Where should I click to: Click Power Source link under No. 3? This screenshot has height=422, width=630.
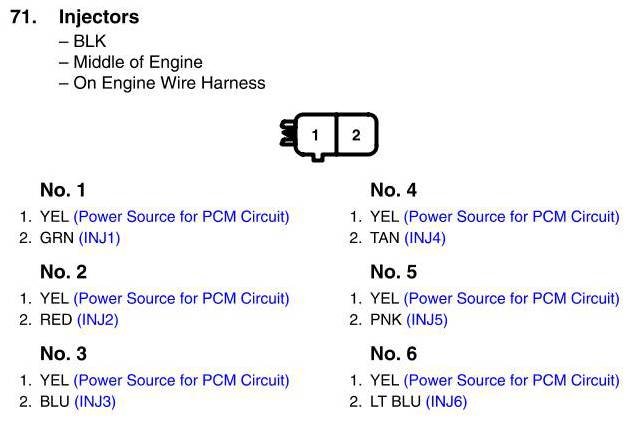click(x=181, y=380)
